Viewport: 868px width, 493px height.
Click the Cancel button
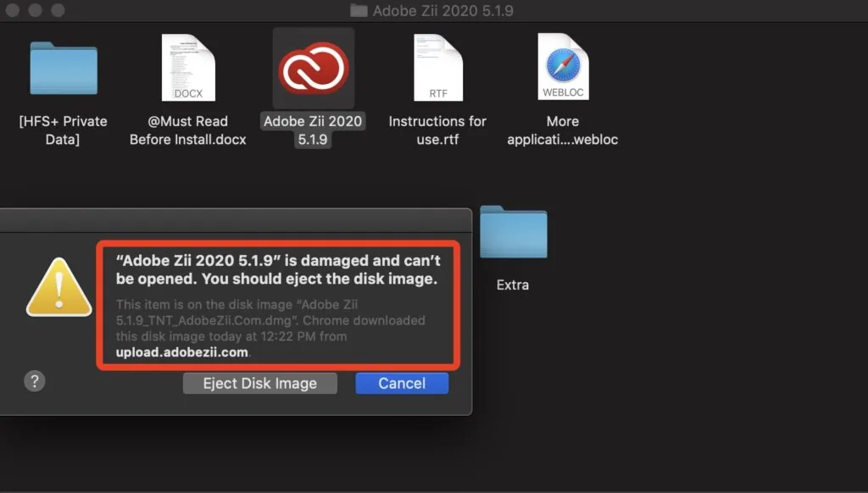(x=402, y=384)
